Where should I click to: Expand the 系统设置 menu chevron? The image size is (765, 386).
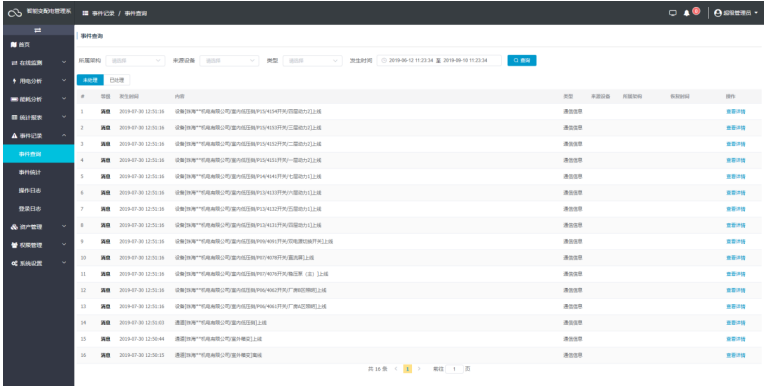point(64,263)
